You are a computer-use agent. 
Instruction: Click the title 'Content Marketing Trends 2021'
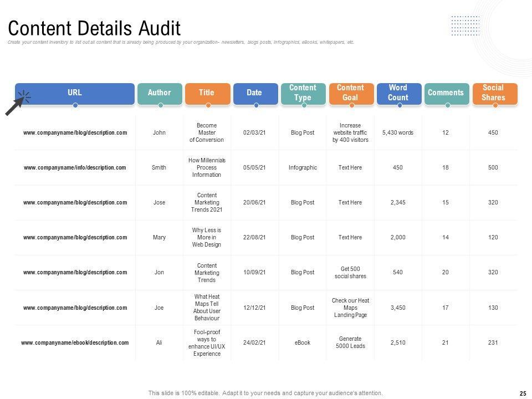tap(207, 203)
